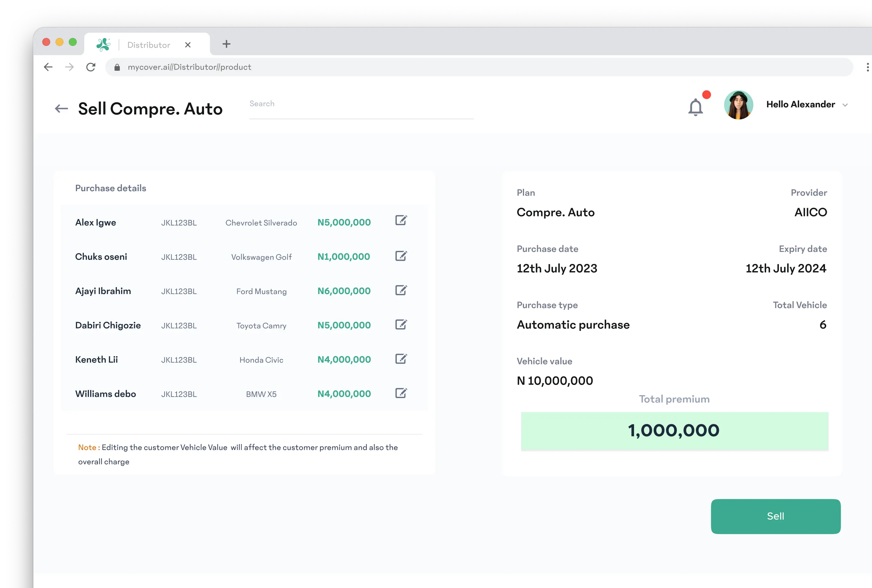Reload the browser page
The width and height of the screenshot is (872, 588).
(x=91, y=67)
